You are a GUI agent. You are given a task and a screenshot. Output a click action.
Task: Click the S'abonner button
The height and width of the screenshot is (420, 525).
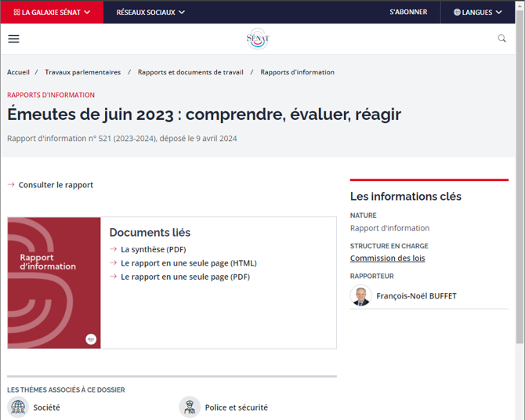408,12
